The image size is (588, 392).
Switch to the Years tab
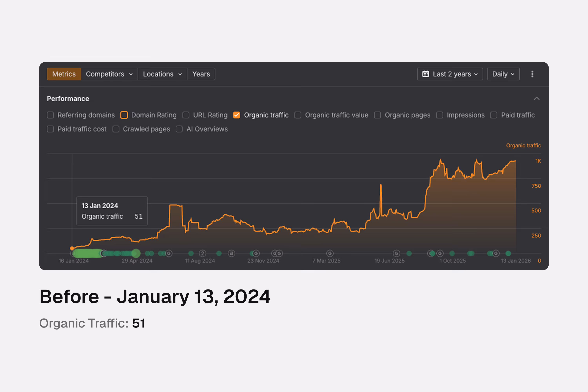[201, 74]
